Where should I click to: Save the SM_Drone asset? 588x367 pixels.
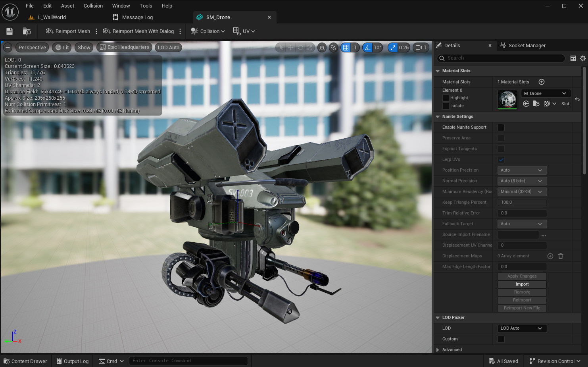click(10, 31)
